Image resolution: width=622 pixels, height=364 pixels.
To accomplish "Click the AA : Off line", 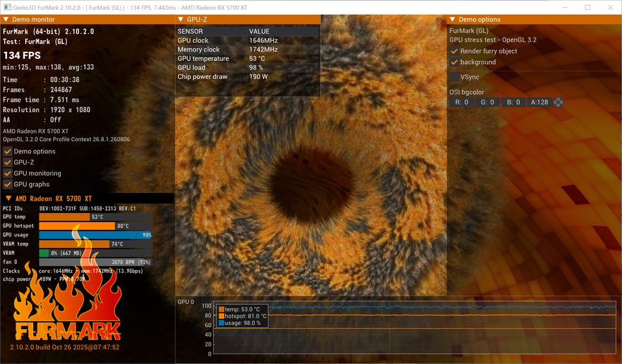I will click(32, 120).
